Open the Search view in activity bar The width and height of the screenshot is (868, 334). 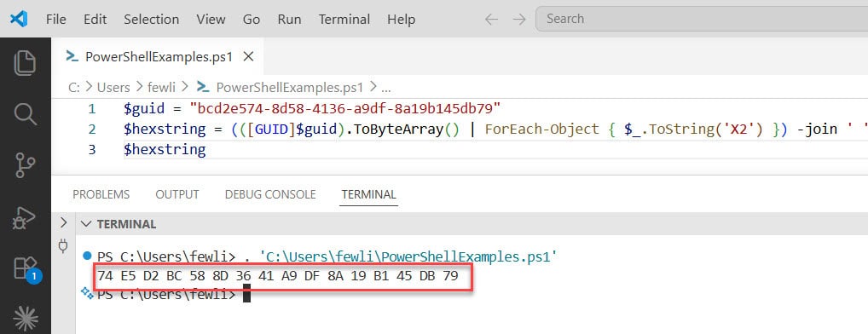click(25, 114)
